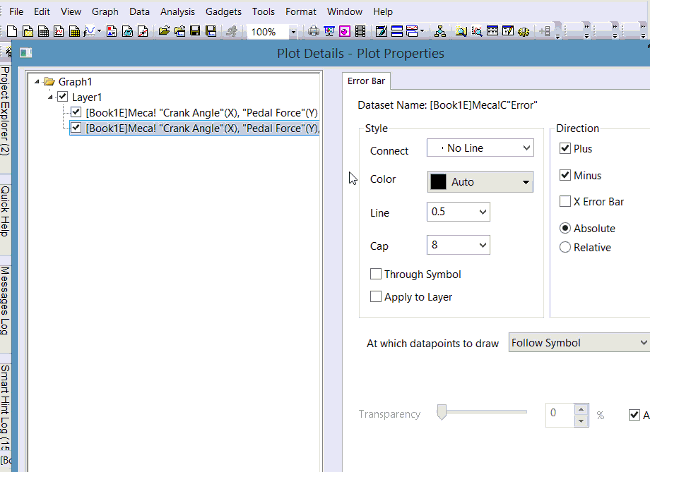This screenshot has height=498, width=684.
Task: Click the Transparency slider handle
Action: 442,412
